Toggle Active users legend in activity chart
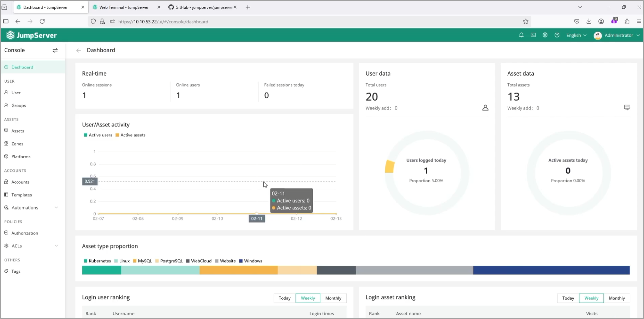This screenshot has width=644, height=319. pos(98,135)
